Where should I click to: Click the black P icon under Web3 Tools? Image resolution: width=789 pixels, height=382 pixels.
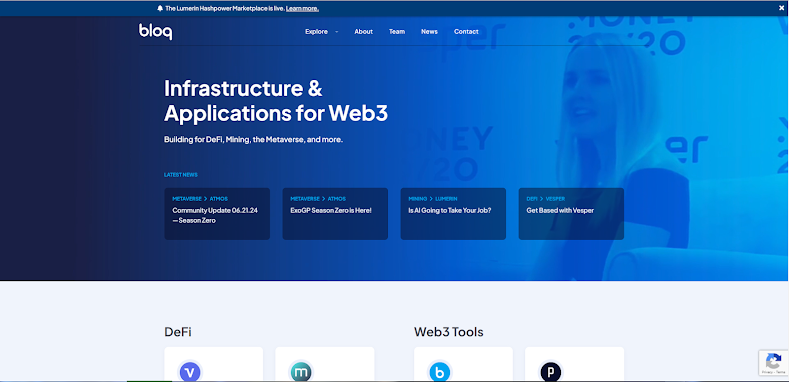[x=550, y=372]
